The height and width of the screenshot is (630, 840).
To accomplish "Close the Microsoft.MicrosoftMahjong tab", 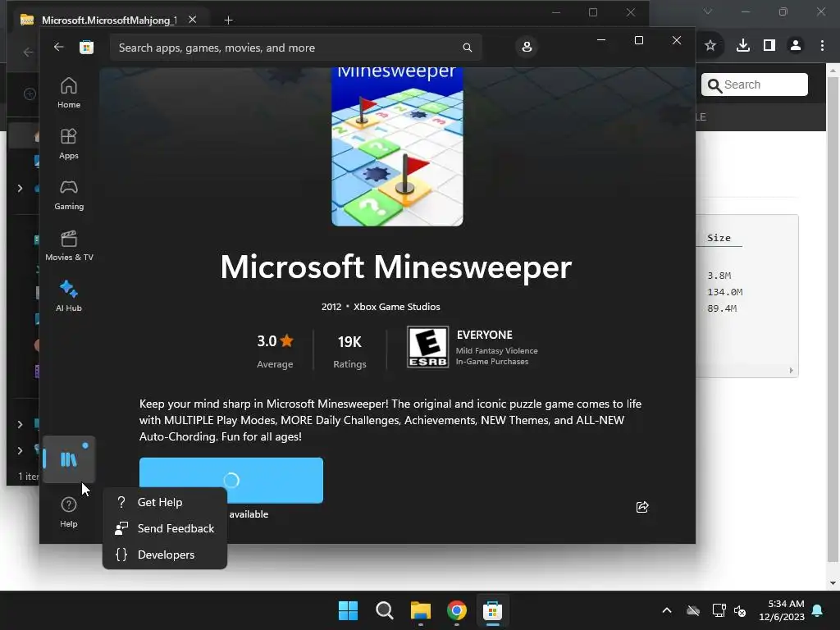I will tap(192, 20).
